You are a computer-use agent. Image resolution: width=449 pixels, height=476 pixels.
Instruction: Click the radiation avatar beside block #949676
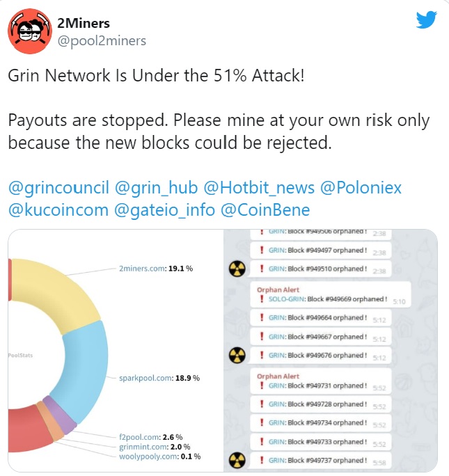pyautogui.click(x=237, y=355)
